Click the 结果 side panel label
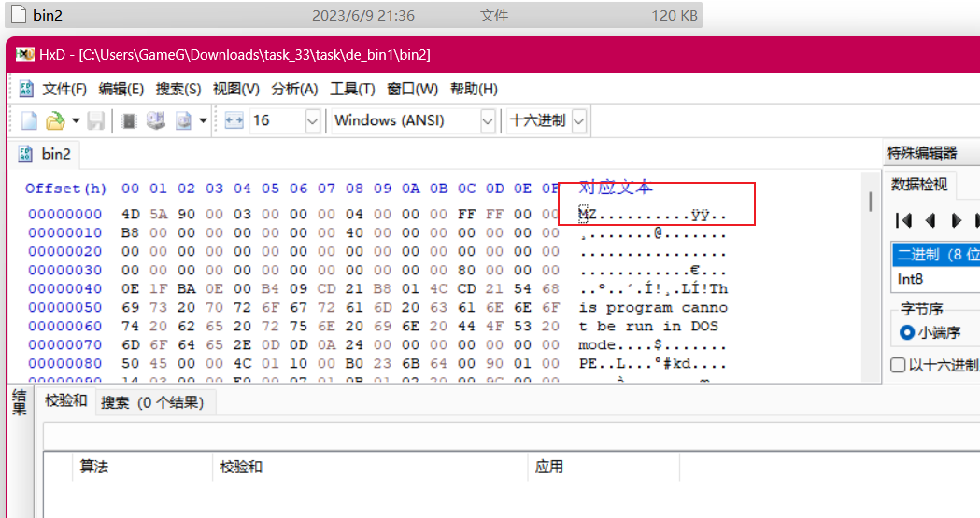980x518 pixels. (20, 402)
